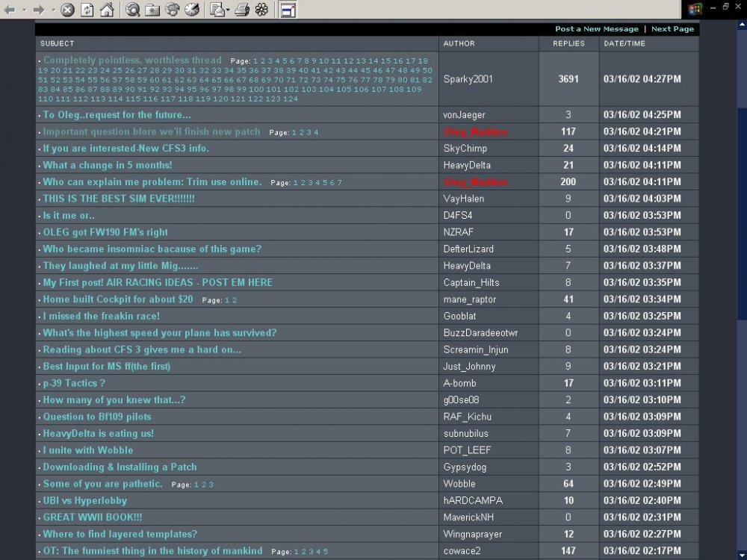Expand the Forward button history dropdown
Image resolution: width=747 pixels, height=560 pixels.
[53, 10]
